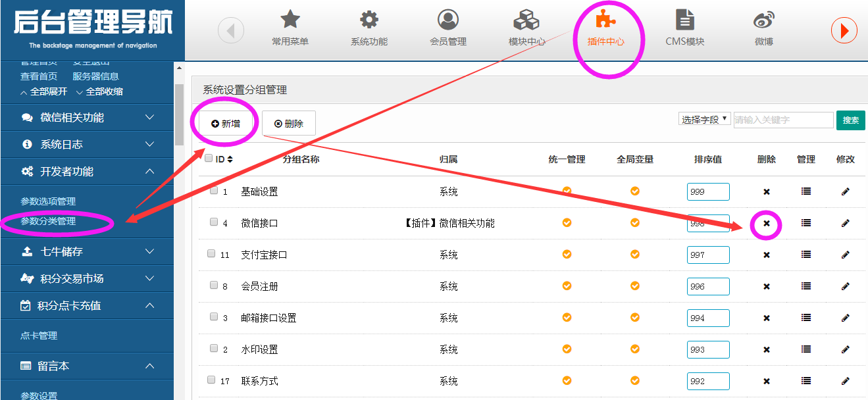Open the 会员管理 user icon
The image size is (868, 400).
[448, 20]
